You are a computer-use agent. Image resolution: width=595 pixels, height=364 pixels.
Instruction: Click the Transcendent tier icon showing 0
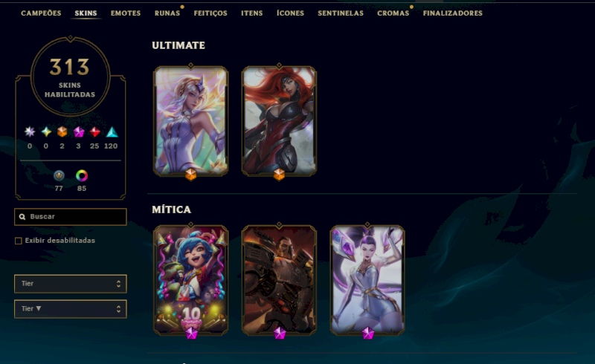click(x=30, y=131)
